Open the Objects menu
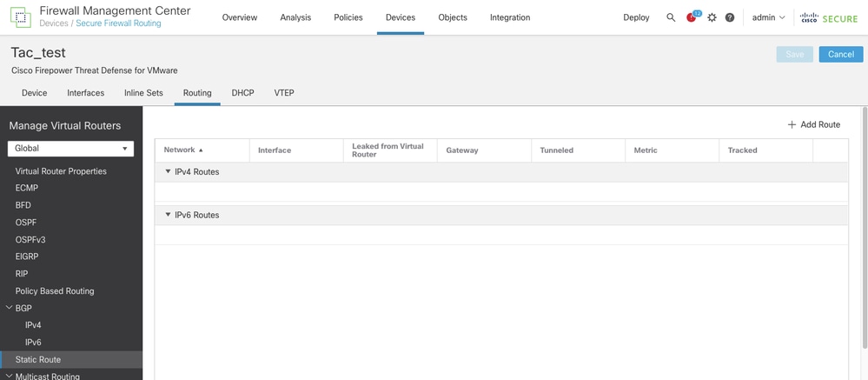 (x=453, y=17)
